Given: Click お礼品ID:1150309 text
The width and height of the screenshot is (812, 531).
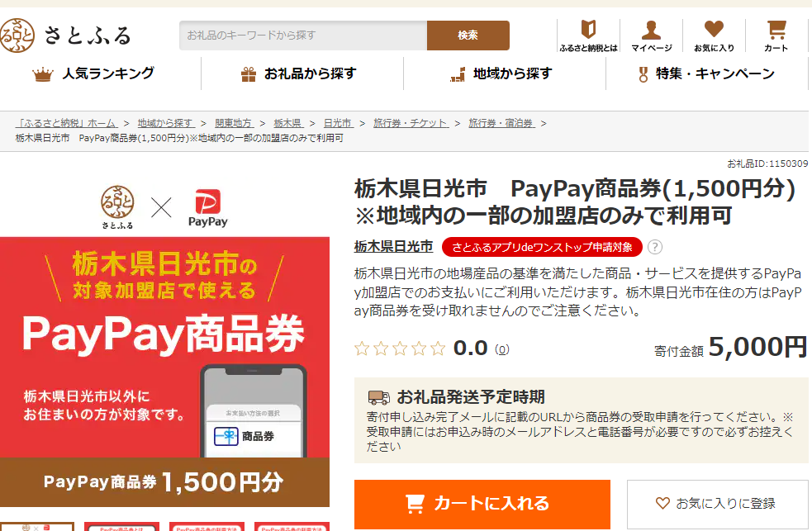Looking at the screenshot, I should (767, 164).
